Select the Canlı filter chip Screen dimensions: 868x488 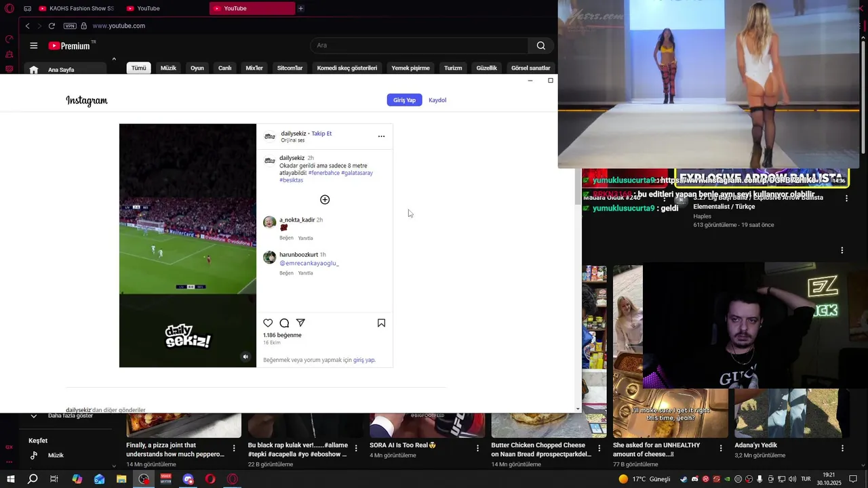tap(225, 68)
